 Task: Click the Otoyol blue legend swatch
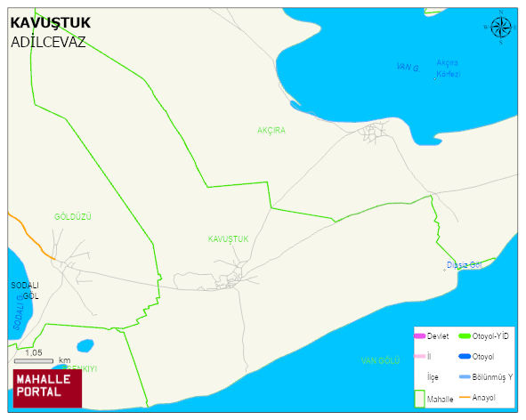pyautogui.click(x=465, y=356)
